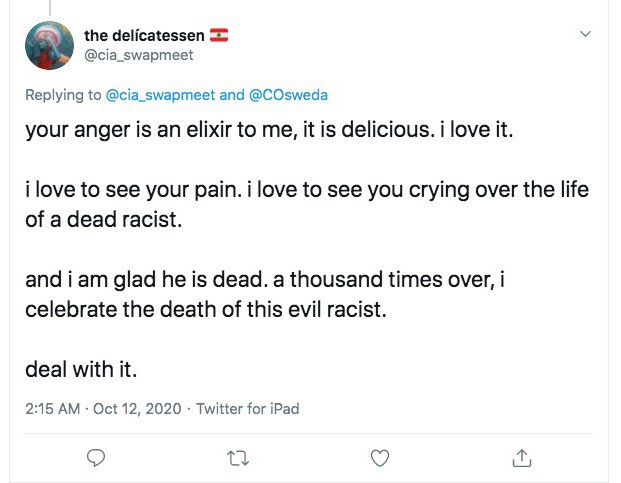Click the "Replying to" label text

[64, 95]
